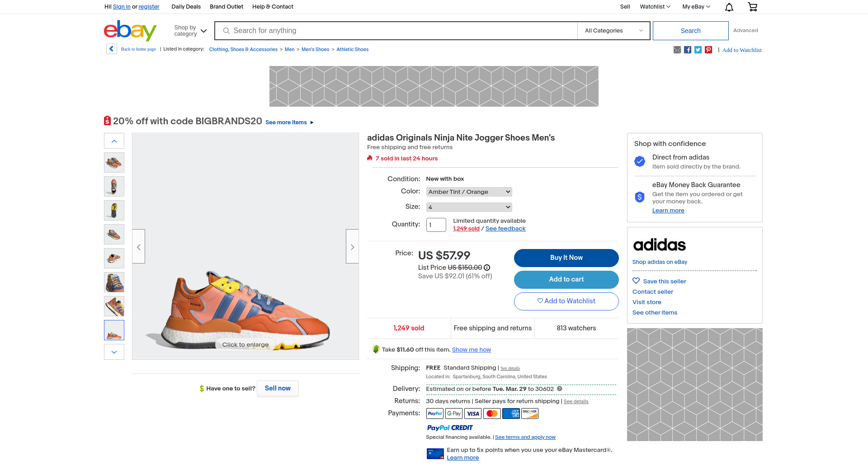Show next product image
This screenshot has width=868, height=470.
pyautogui.click(x=352, y=247)
